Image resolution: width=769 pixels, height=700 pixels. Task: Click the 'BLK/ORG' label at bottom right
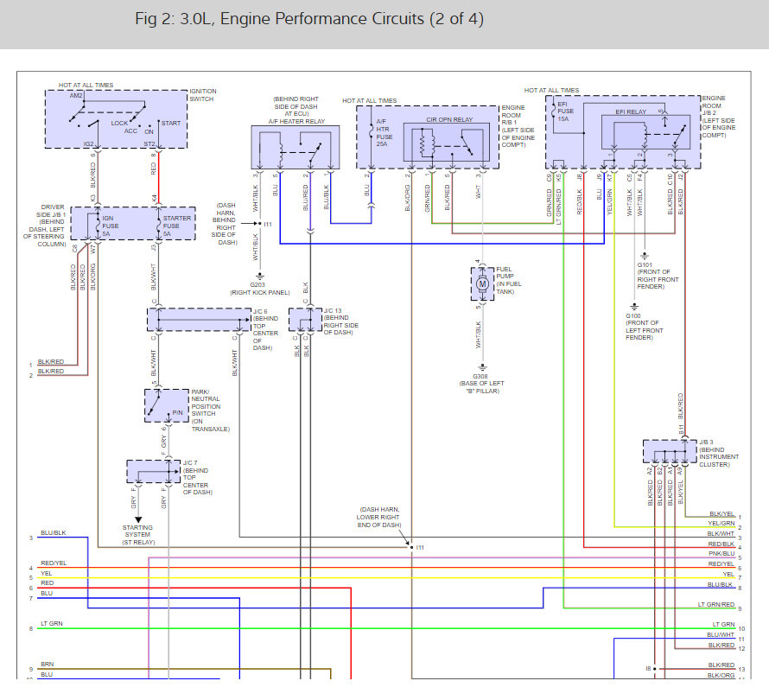[x=721, y=676]
